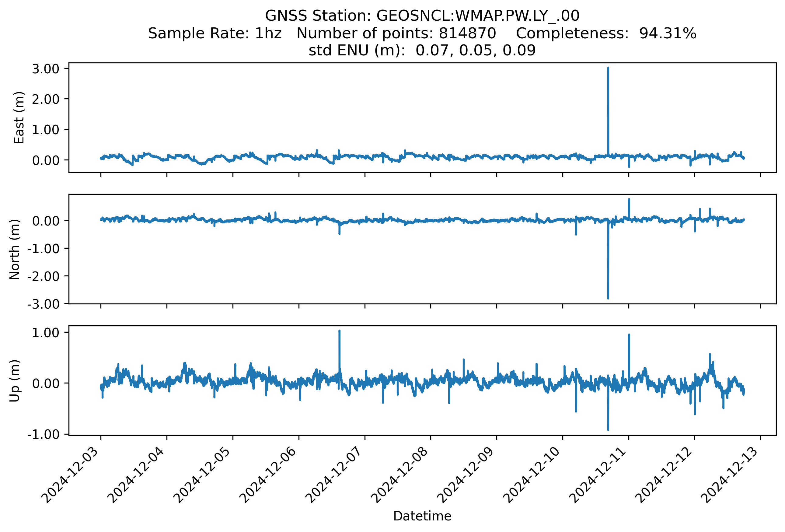Click the 1.00 tick on Up axis
This screenshot has height=532, width=785.
[x=46, y=333]
